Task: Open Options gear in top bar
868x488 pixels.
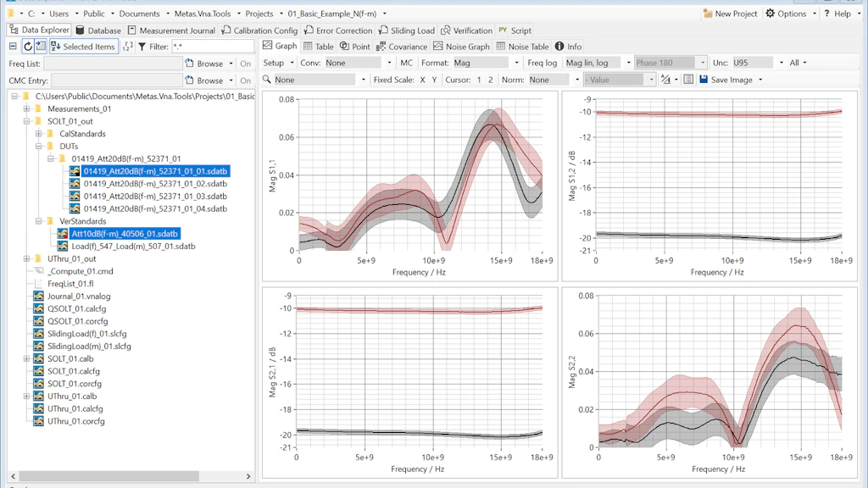Action: (770, 14)
